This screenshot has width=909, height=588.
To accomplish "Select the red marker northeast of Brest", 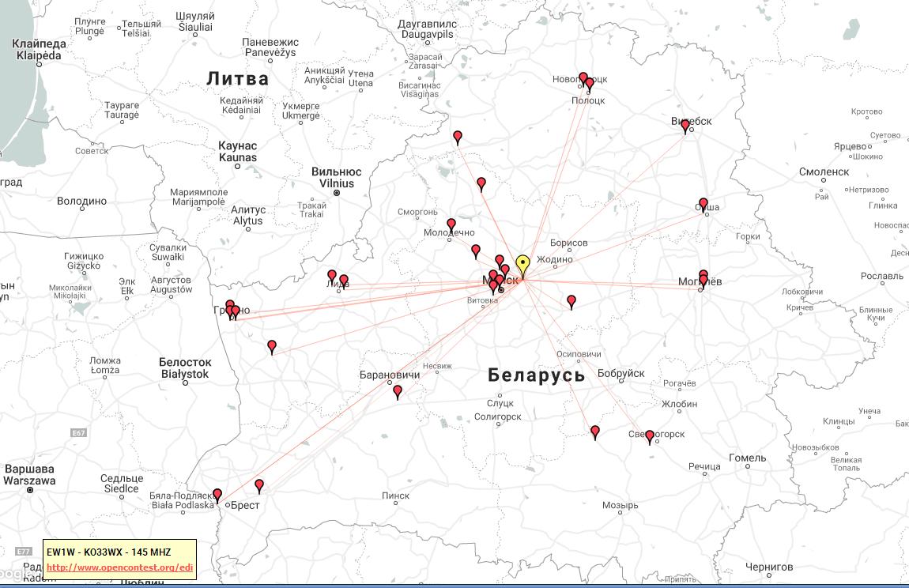I will point(259,485).
